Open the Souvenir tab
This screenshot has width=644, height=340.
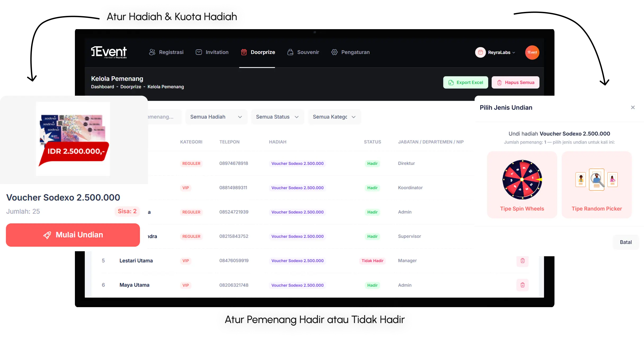pyautogui.click(x=303, y=52)
